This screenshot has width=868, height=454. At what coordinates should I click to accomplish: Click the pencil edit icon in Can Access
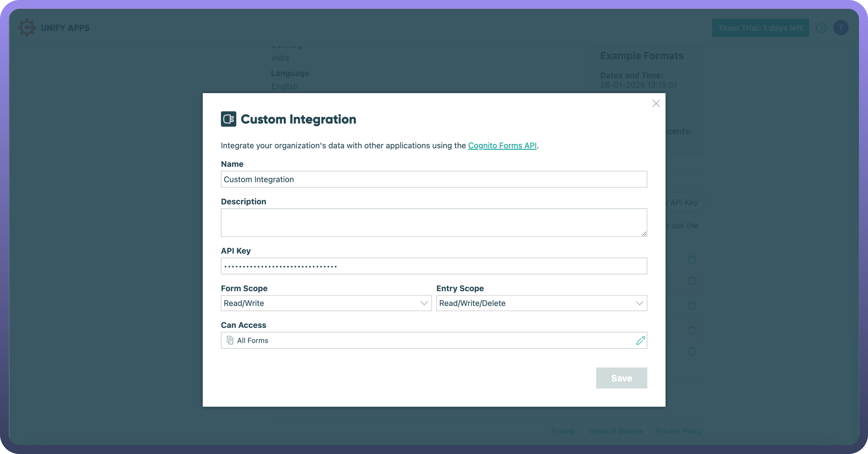pos(641,340)
